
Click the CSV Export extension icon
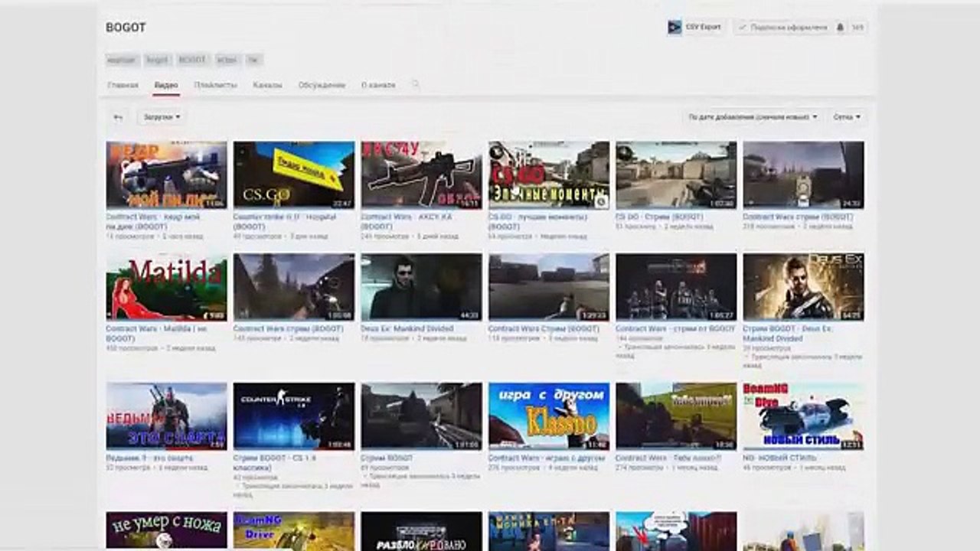coord(675,28)
